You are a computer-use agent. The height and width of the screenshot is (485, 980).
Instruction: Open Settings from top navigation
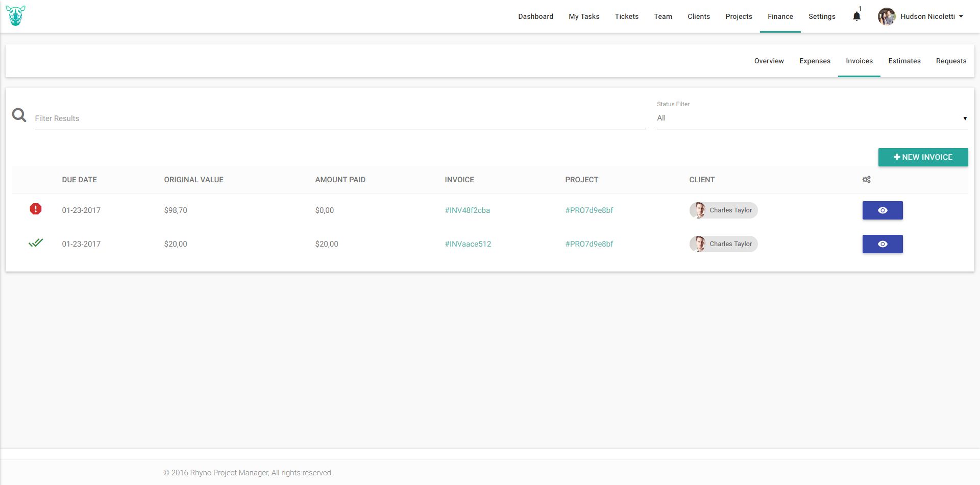point(822,16)
